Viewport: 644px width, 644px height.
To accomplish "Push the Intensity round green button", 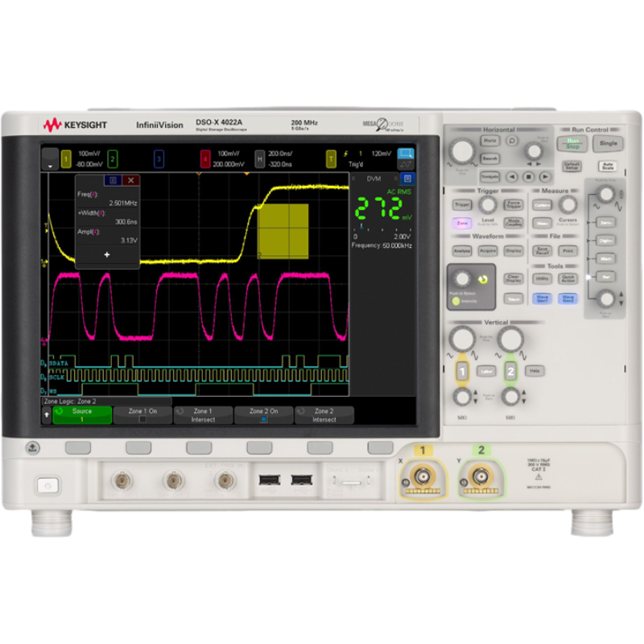I will 456,301.
